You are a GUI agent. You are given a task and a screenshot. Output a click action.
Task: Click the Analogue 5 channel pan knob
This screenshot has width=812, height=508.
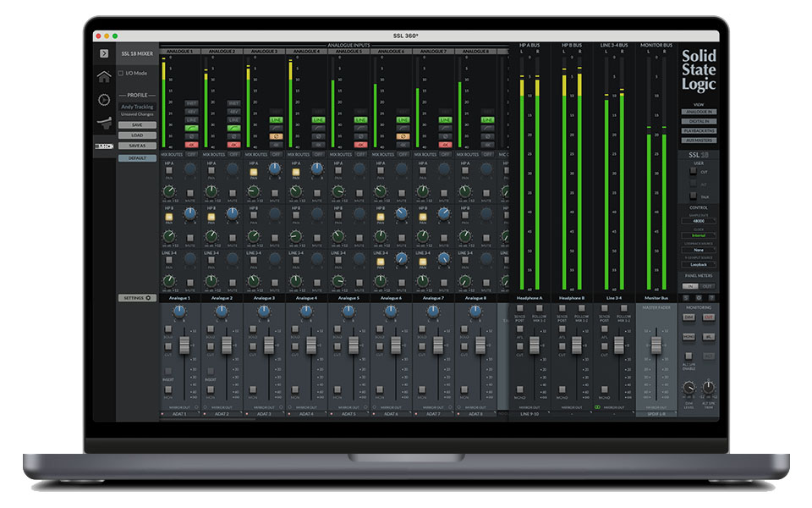pos(348,312)
